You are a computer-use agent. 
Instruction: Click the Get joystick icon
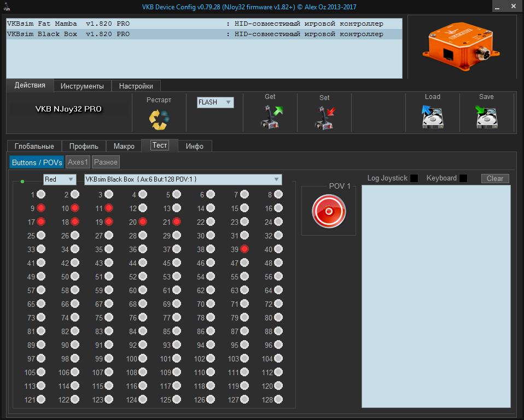[271, 116]
